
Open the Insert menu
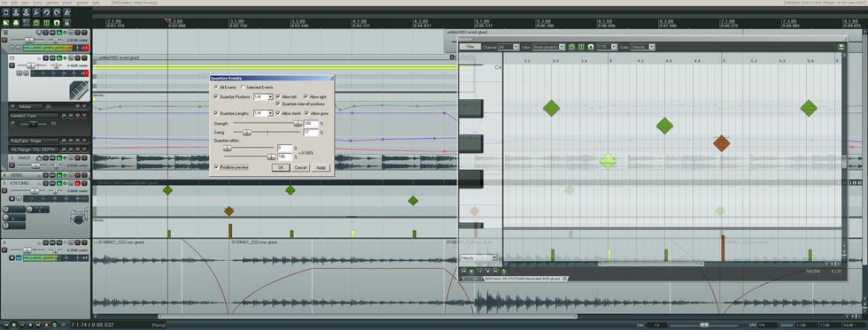pyautogui.click(x=67, y=3)
